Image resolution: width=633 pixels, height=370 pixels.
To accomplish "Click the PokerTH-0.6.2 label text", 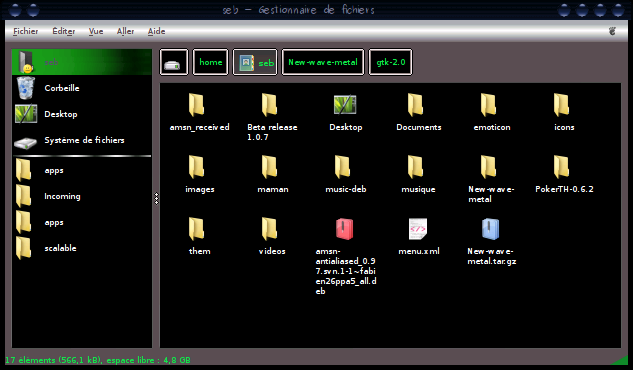I will click(564, 189).
